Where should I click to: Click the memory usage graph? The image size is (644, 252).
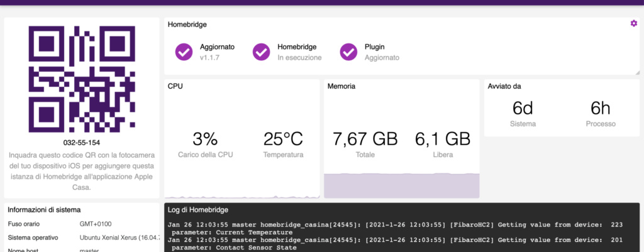402,185
